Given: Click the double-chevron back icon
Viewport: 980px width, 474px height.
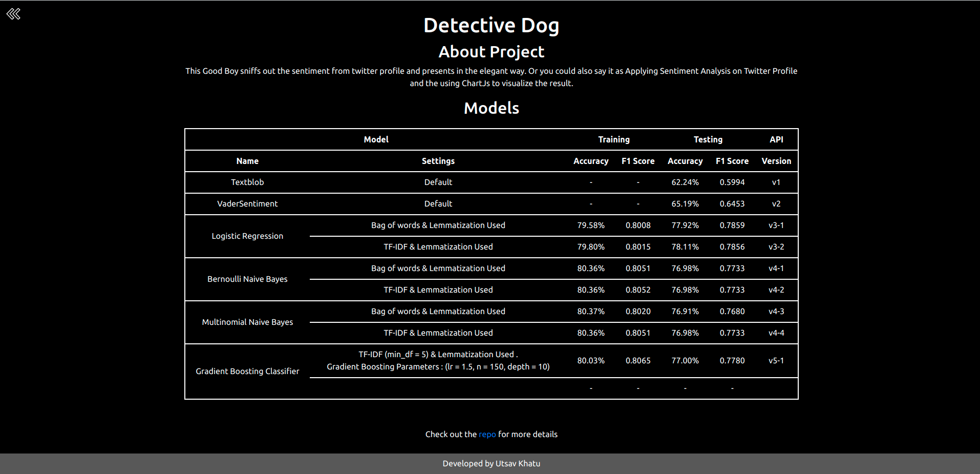Looking at the screenshot, I should click(x=13, y=14).
